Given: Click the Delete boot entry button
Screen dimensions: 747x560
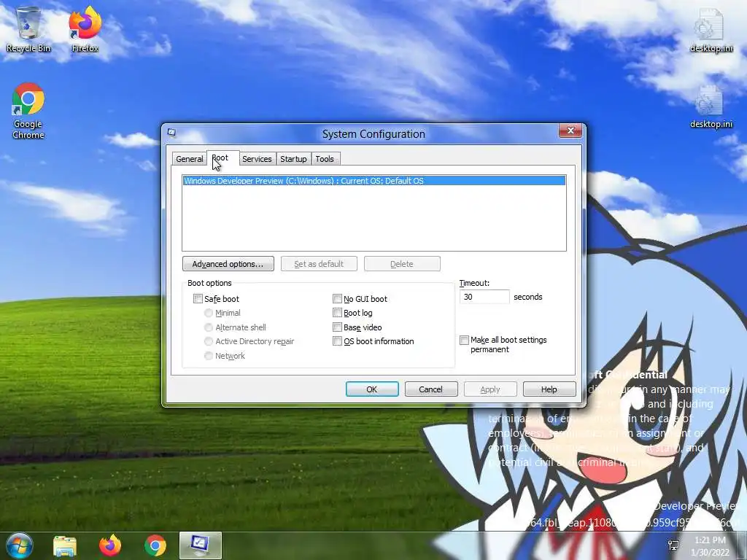Looking at the screenshot, I should (x=402, y=264).
